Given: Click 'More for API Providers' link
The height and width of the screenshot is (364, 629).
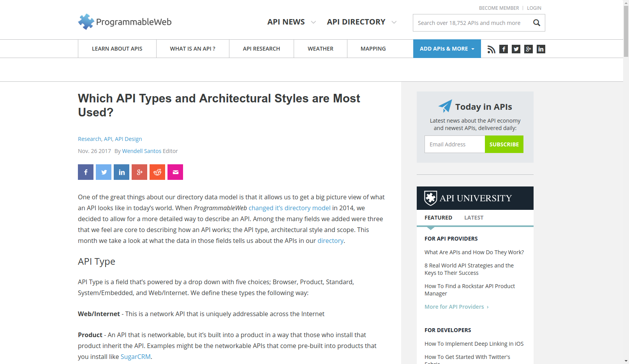Looking at the screenshot, I should (x=456, y=307).
